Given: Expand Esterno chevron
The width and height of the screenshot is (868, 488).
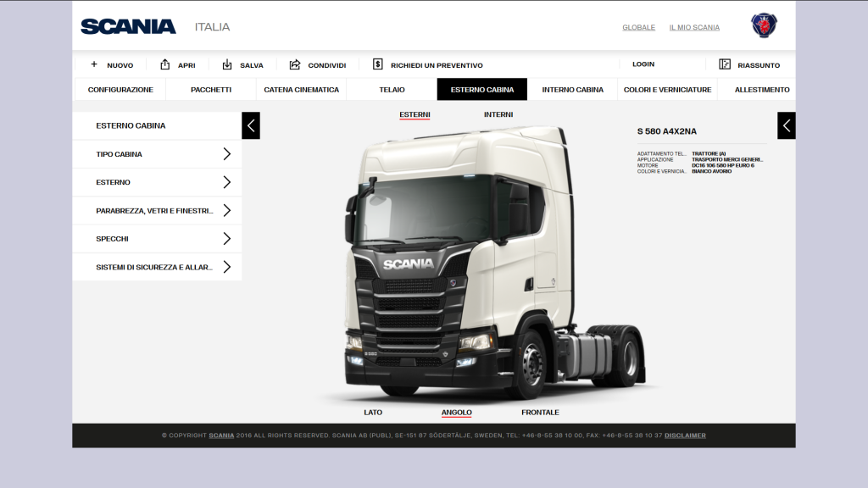Looking at the screenshot, I should (227, 182).
